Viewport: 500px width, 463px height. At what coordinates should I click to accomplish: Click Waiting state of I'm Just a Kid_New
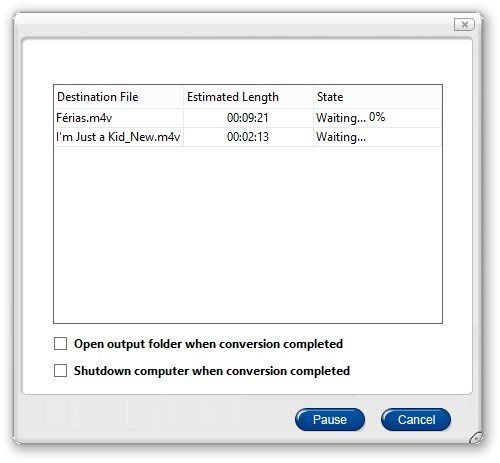click(x=341, y=137)
